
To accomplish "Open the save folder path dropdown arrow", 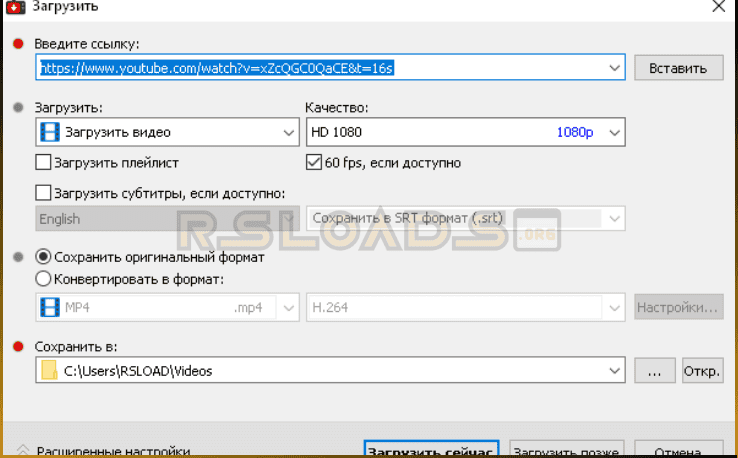I will pyautogui.click(x=614, y=370).
